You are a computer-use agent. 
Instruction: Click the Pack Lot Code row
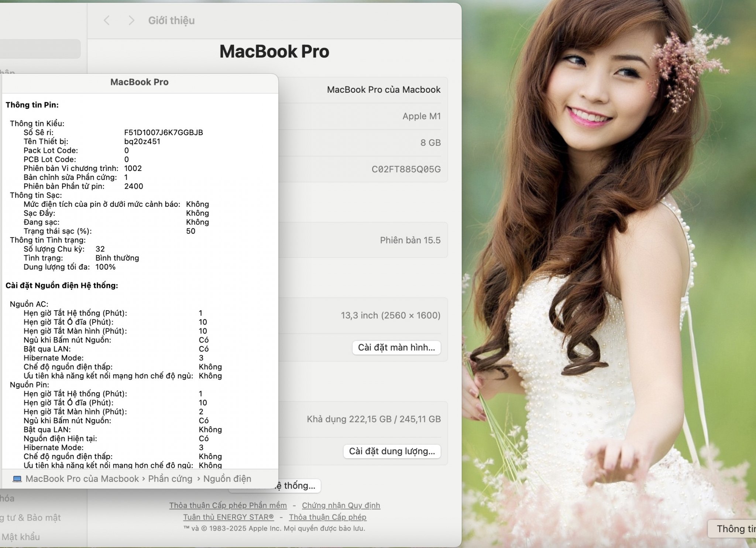coord(76,151)
